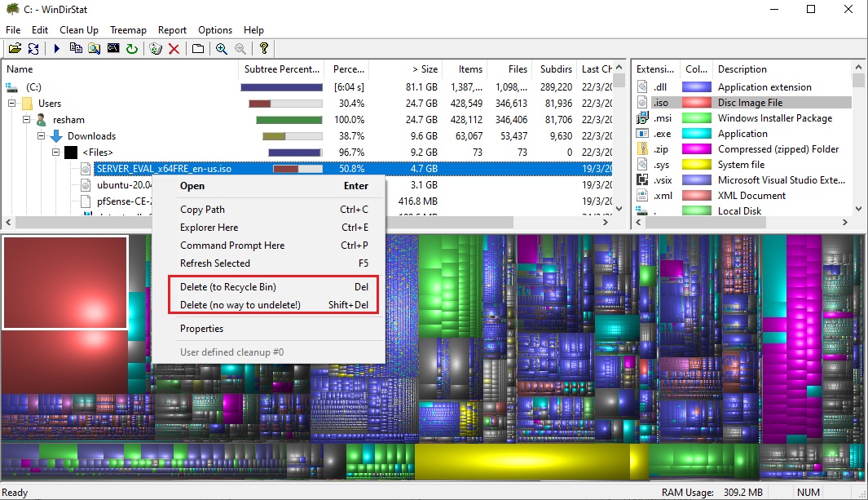Click the red X permanent delete icon
Screen dimensions: 868x500
coord(174,49)
